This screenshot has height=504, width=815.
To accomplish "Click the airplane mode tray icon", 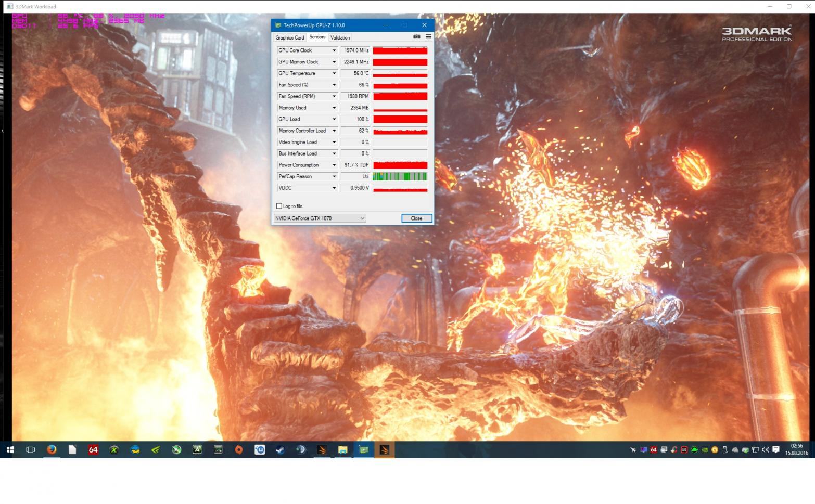I will pos(633,450).
